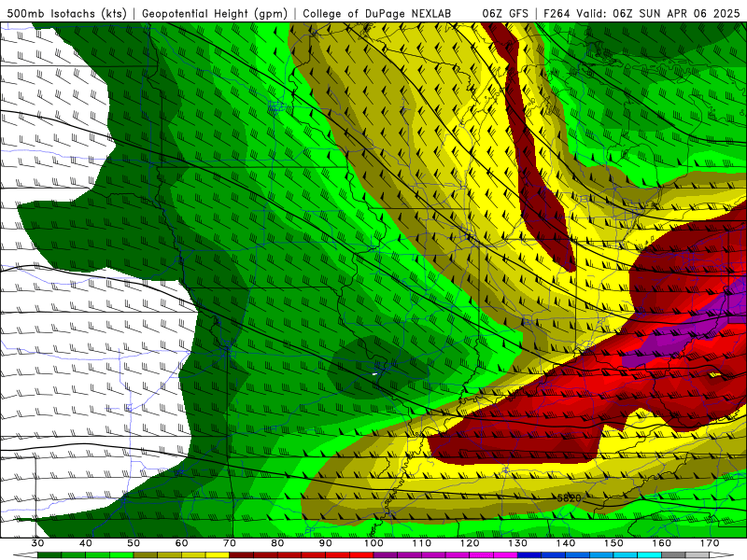747x560 pixels.
Task: Click the 'Geopotential Height (gpm)' header label
Action: tap(215, 13)
